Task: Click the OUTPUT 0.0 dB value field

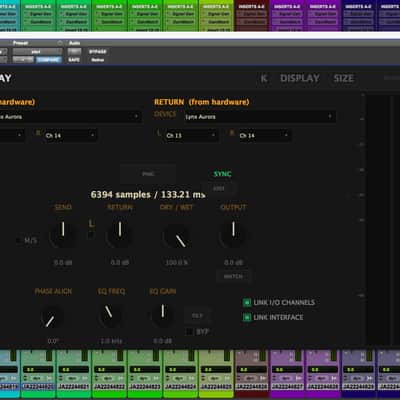Action: [x=233, y=263]
